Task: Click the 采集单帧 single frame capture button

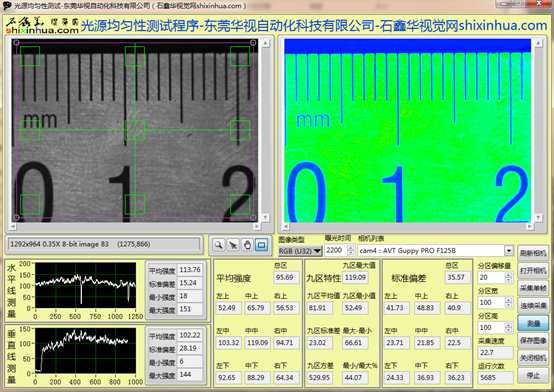Action: [533, 288]
